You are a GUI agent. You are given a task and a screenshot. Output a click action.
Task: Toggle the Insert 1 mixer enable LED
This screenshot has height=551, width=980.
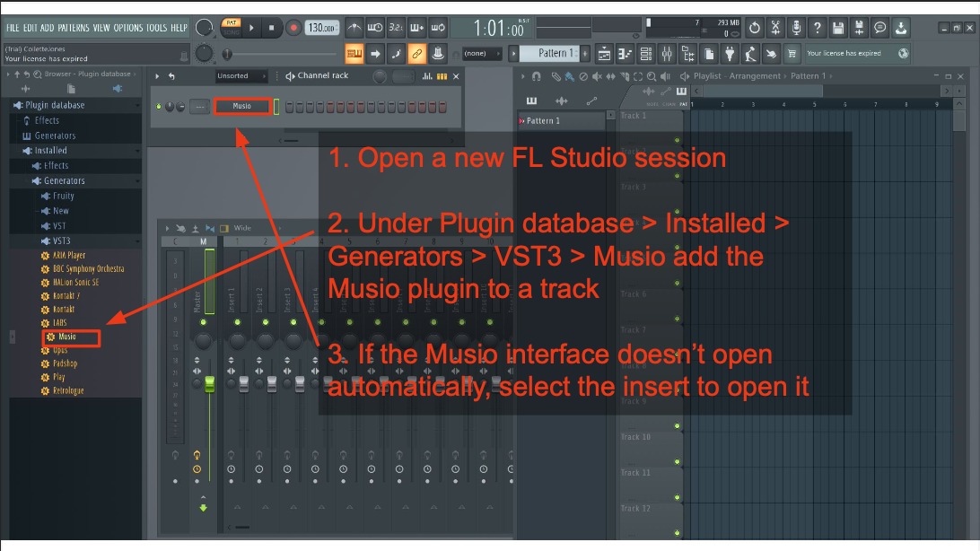click(237, 322)
